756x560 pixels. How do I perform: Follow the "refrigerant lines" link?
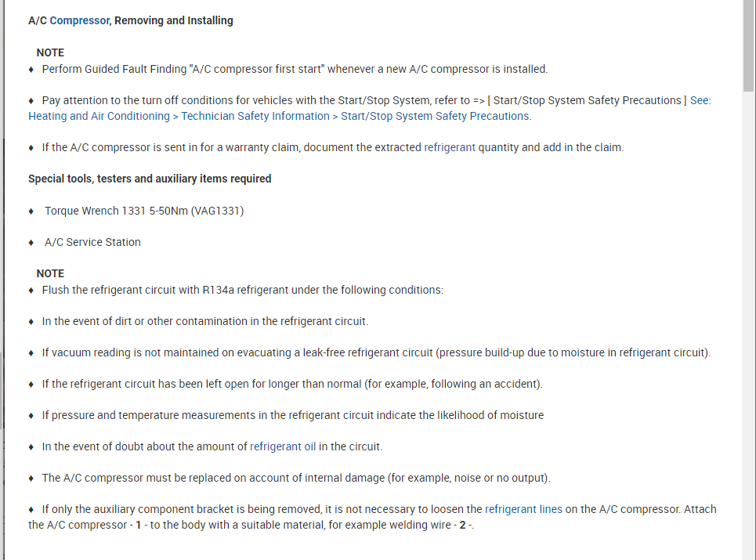[x=523, y=509]
